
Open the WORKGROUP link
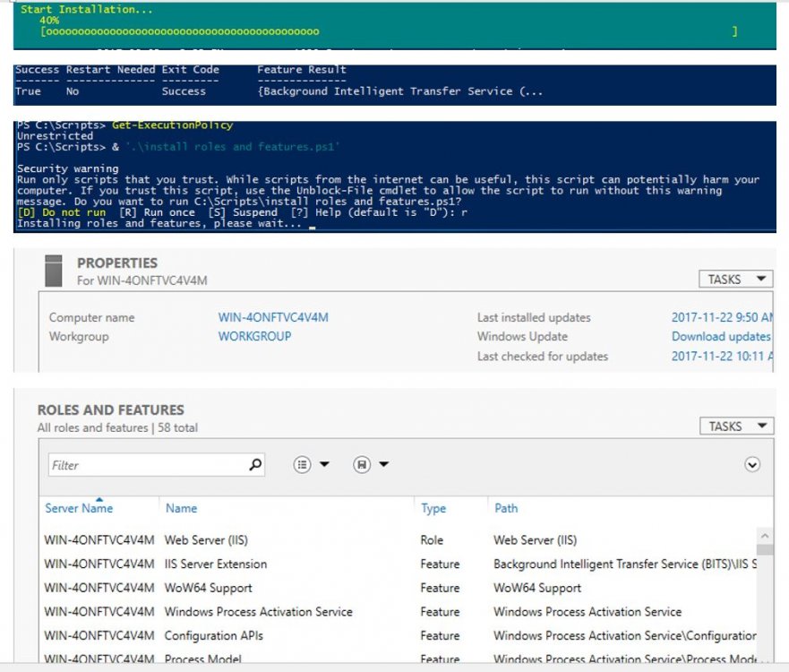coord(254,336)
